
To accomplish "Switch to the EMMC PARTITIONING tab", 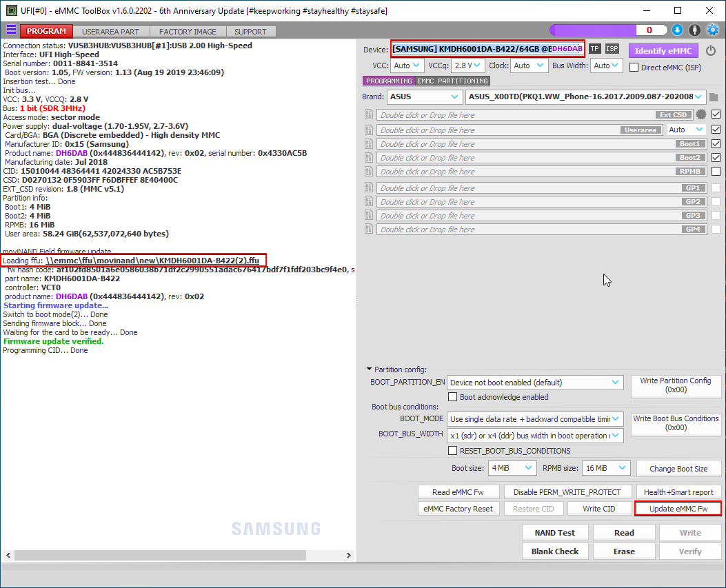I will tap(452, 81).
